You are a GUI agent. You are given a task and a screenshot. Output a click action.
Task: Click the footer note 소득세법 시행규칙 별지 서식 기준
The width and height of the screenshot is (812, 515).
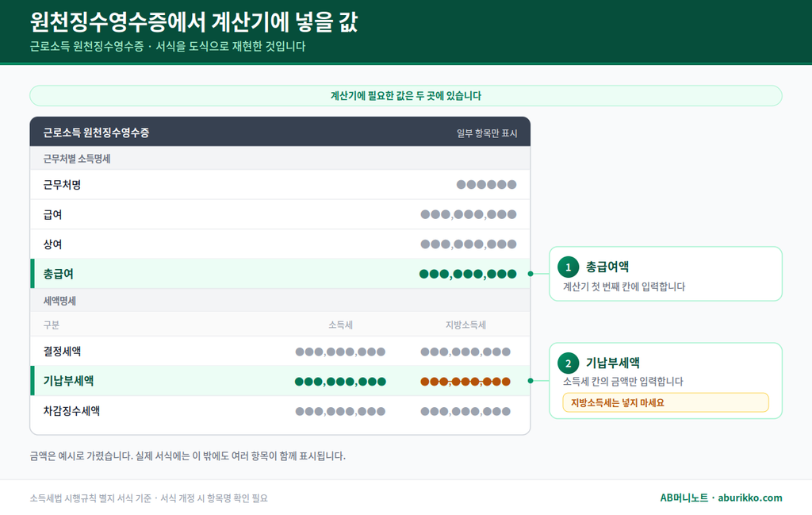(90, 498)
